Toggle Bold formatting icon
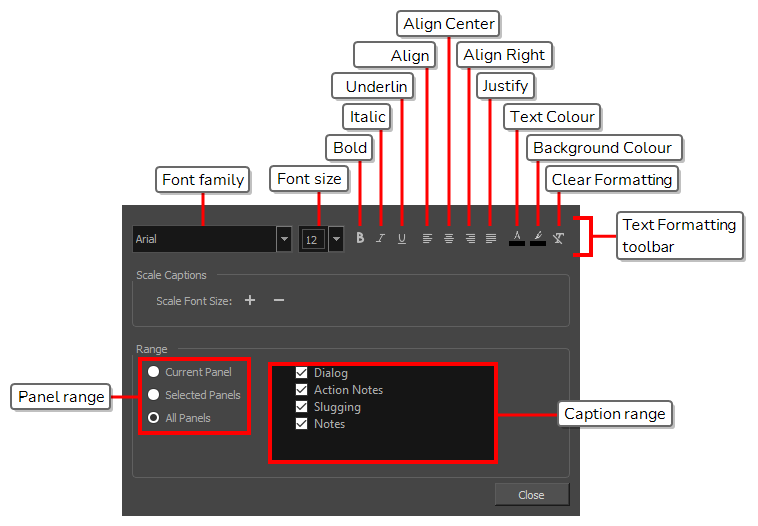 pyautogui.click(x=360, y=238)
